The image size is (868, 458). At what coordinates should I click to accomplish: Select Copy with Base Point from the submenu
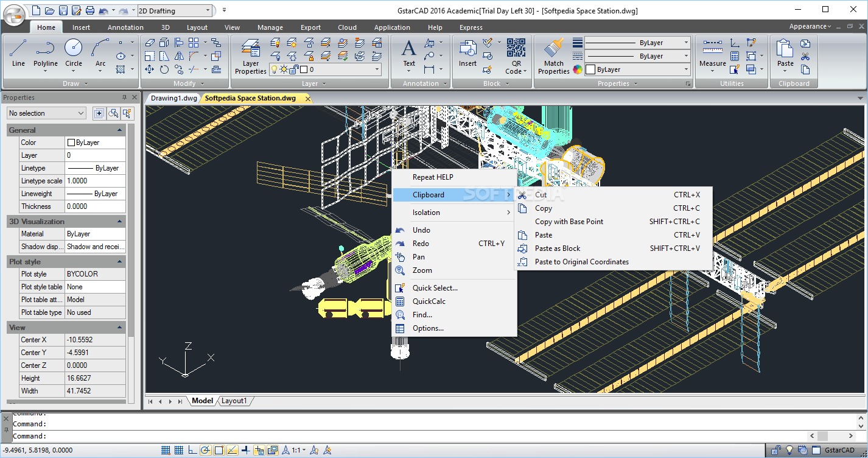(x=614, y=222)
